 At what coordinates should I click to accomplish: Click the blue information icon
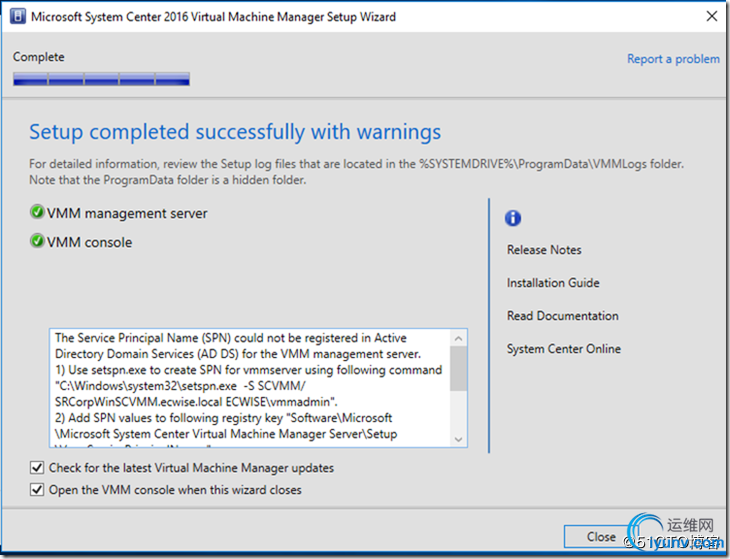coord(513,218)
